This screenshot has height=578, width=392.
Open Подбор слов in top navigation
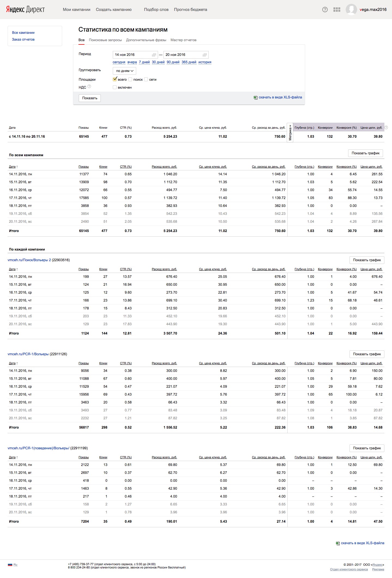tap(156, 10)
